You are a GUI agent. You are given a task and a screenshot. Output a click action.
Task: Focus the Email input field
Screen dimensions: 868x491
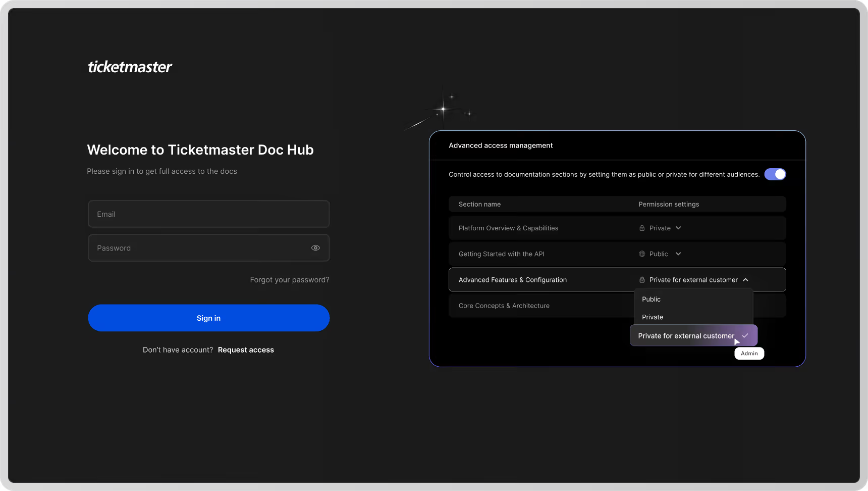(x=208, y=214)
